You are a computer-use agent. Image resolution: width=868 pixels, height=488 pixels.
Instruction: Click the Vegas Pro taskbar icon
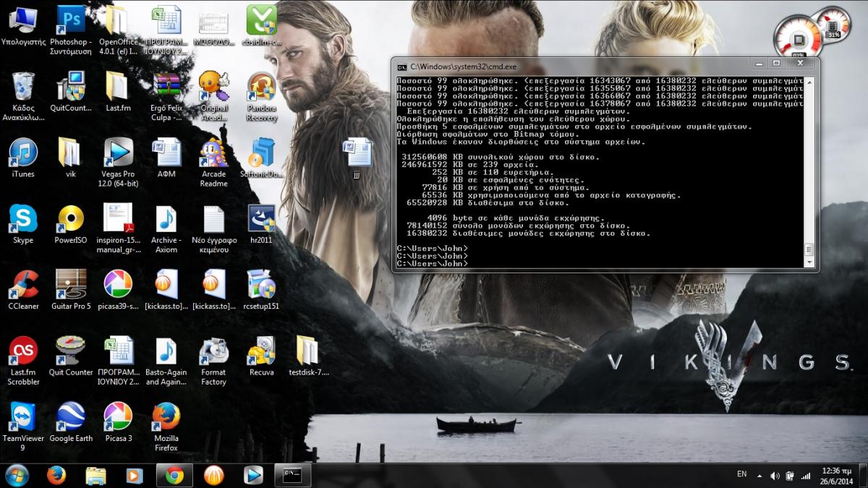point(252,475)
